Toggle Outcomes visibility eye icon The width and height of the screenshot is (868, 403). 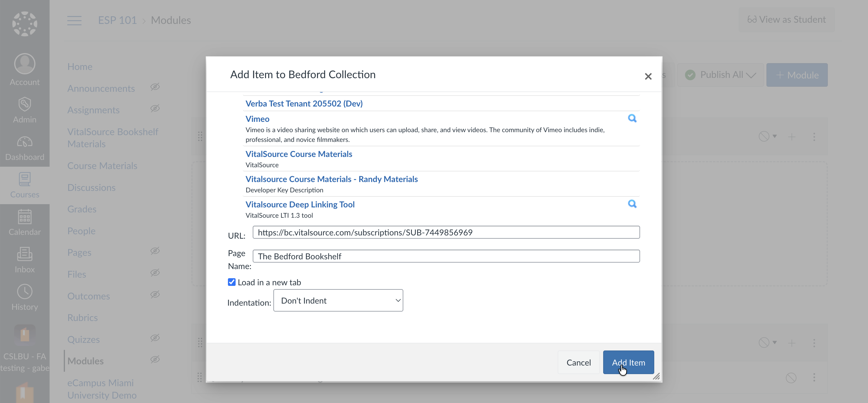tap(155, 295)
